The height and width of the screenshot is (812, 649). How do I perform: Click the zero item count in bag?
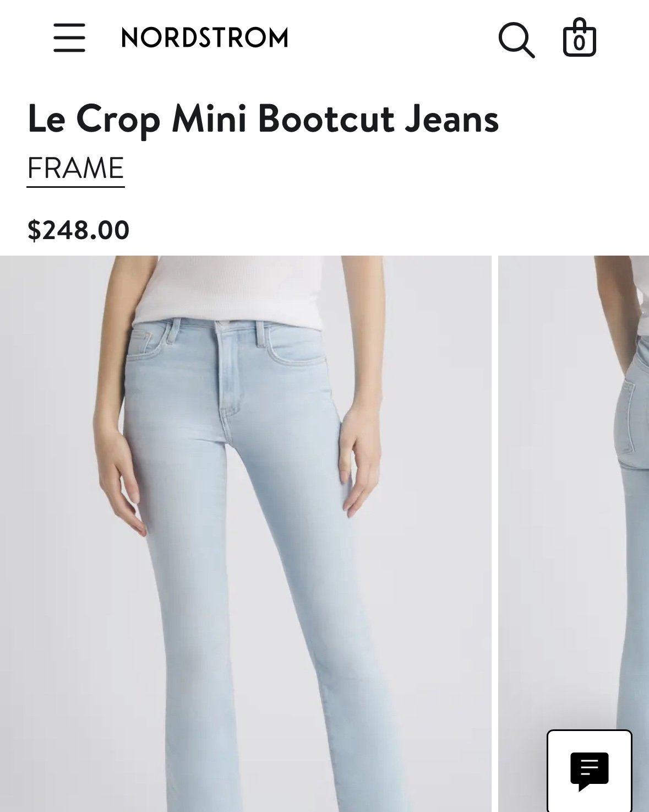tap(579, 44)
